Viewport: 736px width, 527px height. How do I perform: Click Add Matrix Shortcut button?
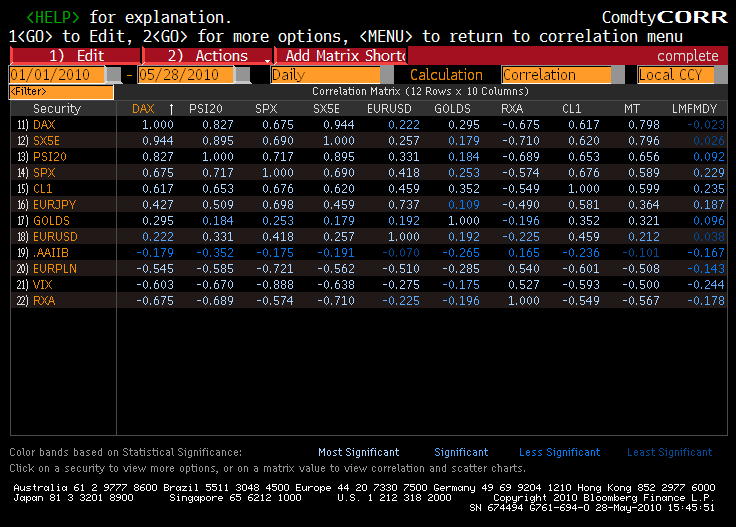(341, 56)
